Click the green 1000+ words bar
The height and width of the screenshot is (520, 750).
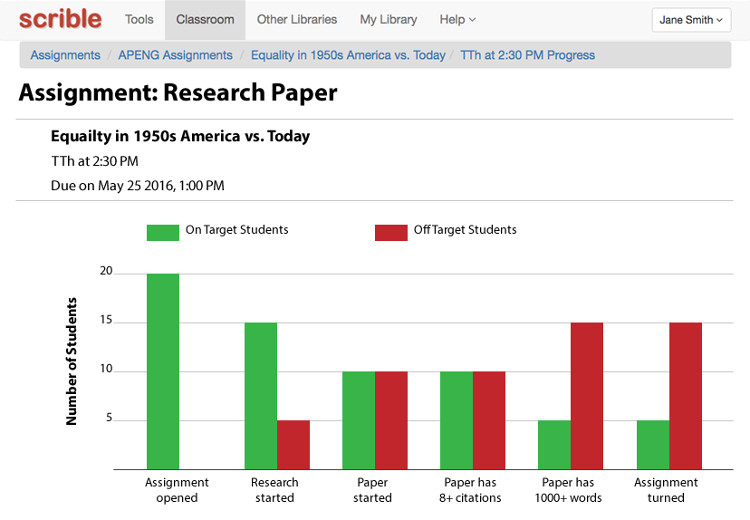(x=554, y=445)
